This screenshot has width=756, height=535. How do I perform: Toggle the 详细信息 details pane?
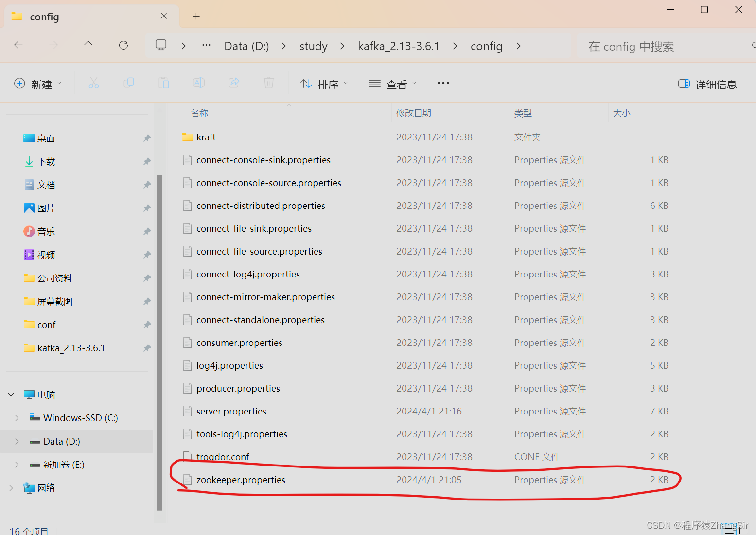click(x=707, y=84)
